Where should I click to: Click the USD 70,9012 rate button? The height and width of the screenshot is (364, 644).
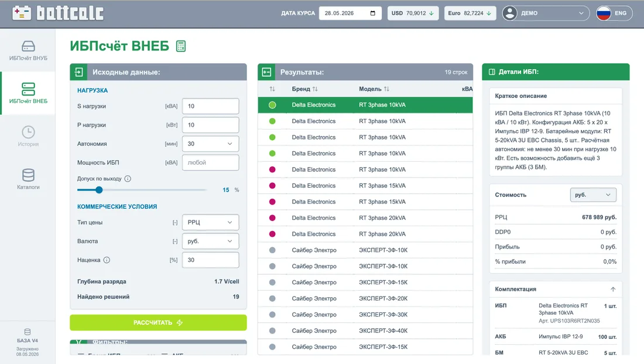click(413, 13)
